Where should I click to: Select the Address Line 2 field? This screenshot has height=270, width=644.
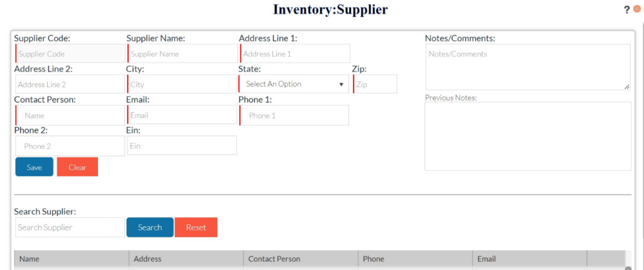tap(70, 84)
